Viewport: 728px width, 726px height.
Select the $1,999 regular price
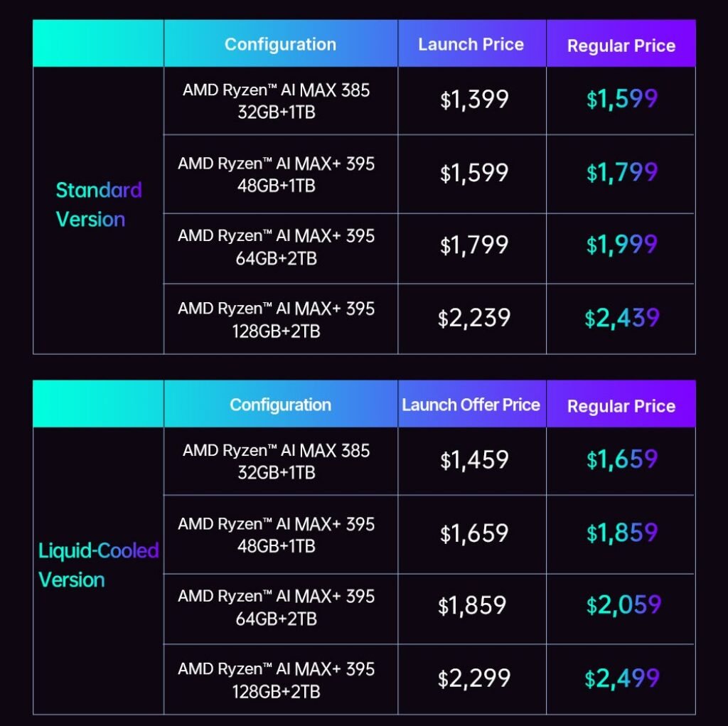(x=622, y=245)
